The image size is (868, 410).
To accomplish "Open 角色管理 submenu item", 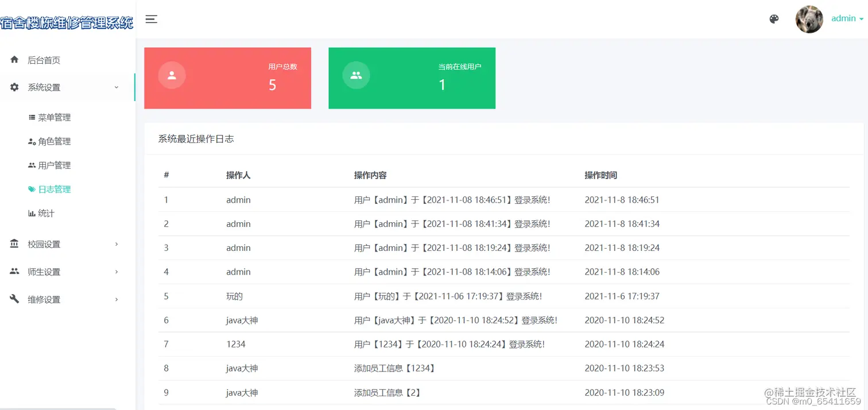I will pos(55,141).
